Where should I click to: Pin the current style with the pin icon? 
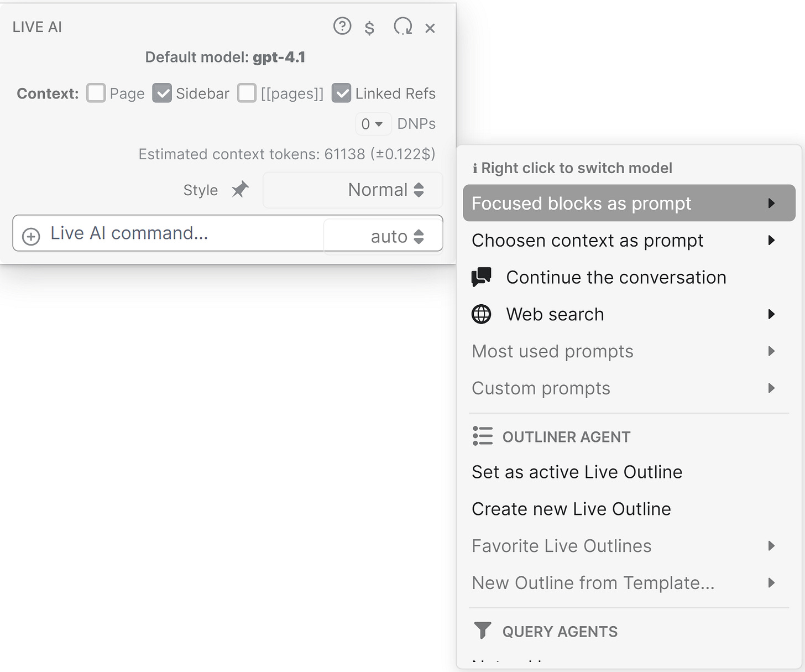pos(240,190)
